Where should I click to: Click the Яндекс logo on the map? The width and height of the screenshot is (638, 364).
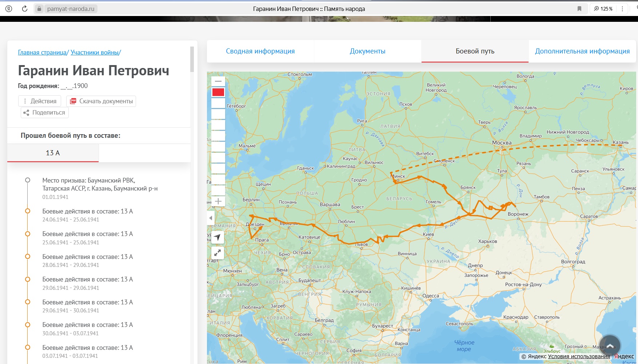tap(624, 356)
